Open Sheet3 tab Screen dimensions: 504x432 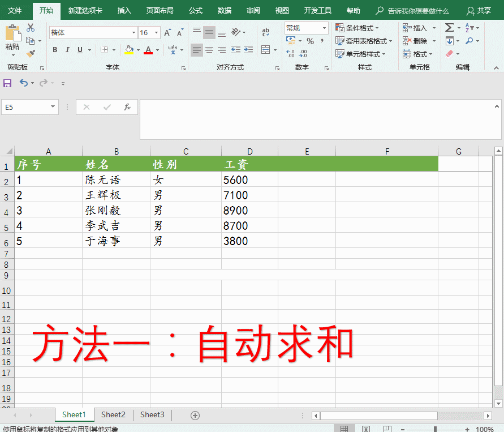(x=152, y=415)
